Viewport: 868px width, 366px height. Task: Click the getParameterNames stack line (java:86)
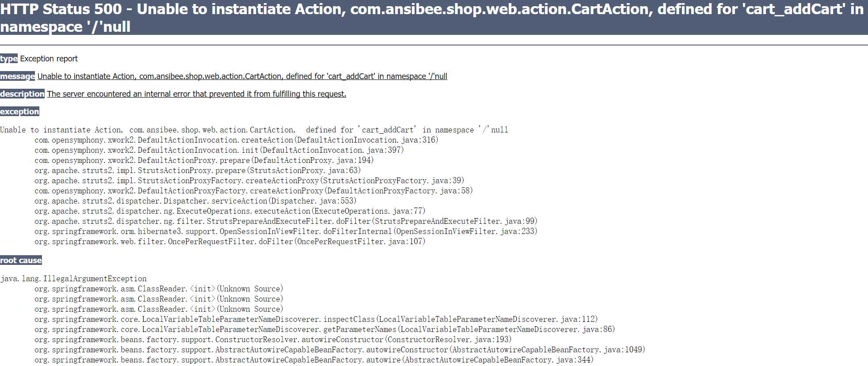click(x=325, y=329)
